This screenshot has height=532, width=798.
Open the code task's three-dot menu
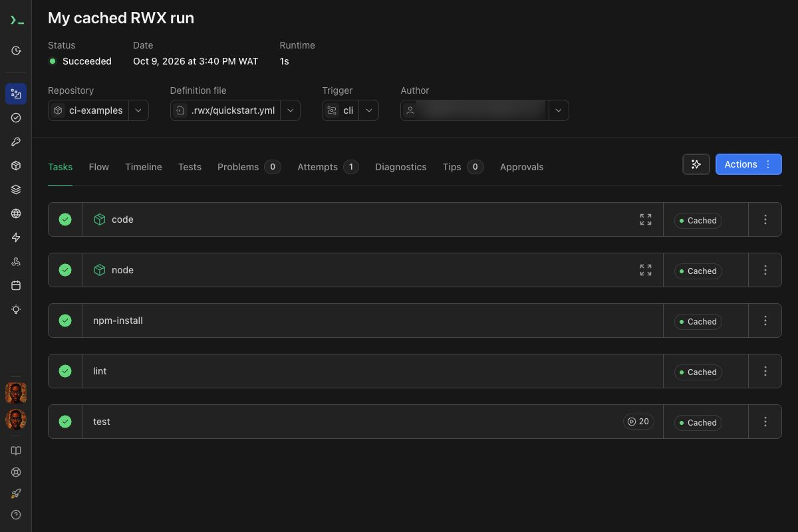765,219
